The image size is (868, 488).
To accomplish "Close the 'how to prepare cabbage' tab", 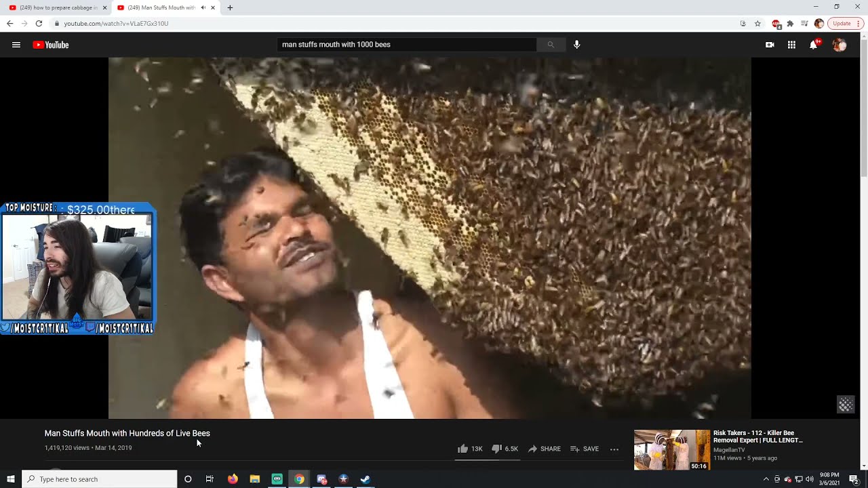I will coord(104,7).
